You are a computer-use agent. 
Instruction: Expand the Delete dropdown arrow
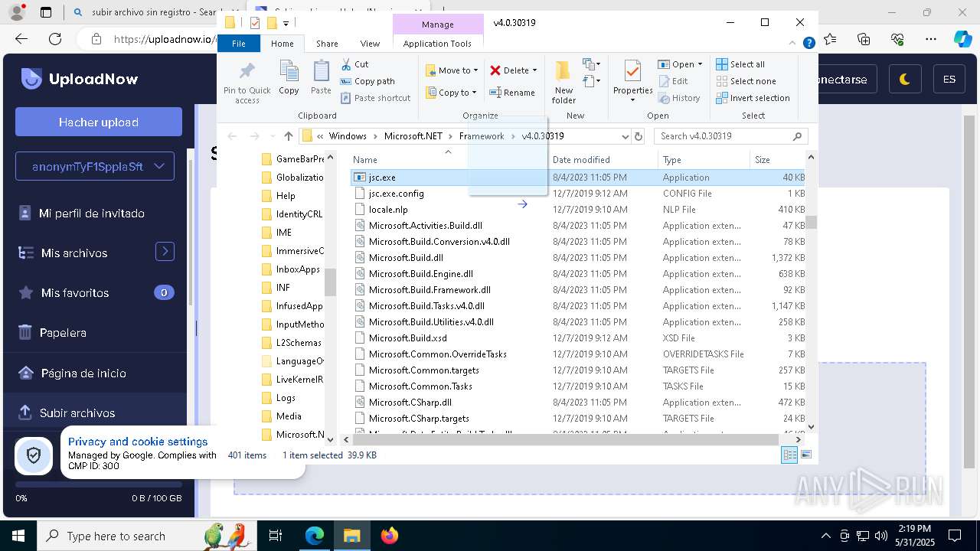point(534,70)
